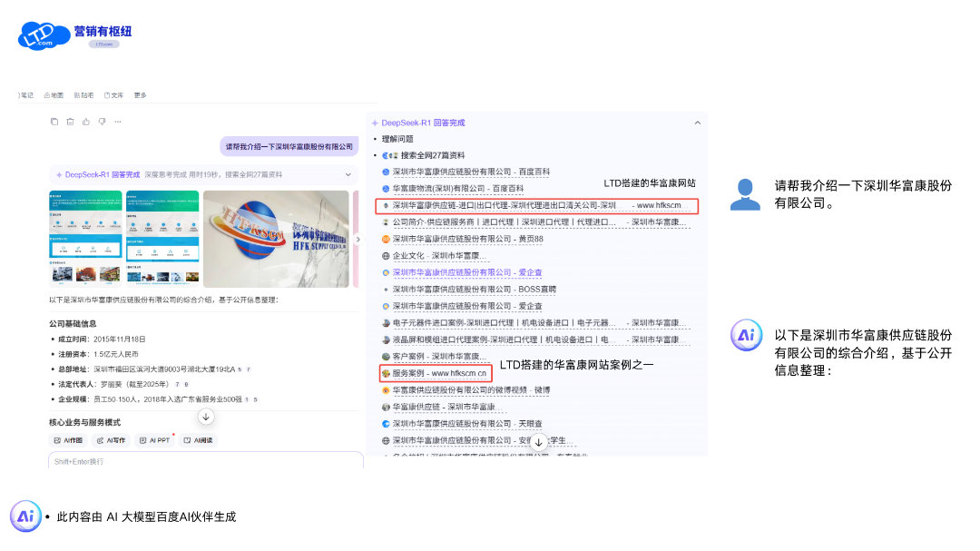Click 公司基础信息 heading
The height and width of the screenshot is (551, 980).
pyautogui.click(x=73, y=324)
